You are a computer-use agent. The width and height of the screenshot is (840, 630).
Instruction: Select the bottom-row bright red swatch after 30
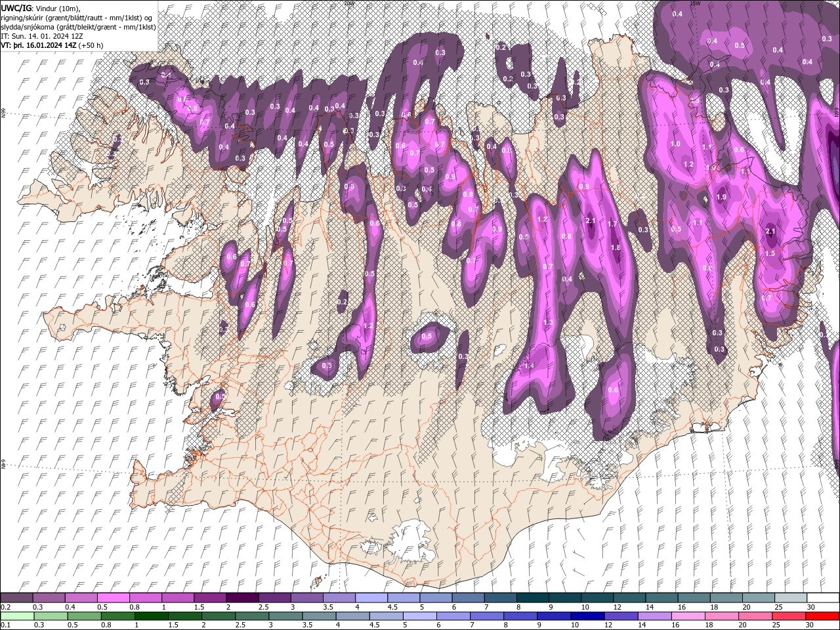[x=823, y=616]
